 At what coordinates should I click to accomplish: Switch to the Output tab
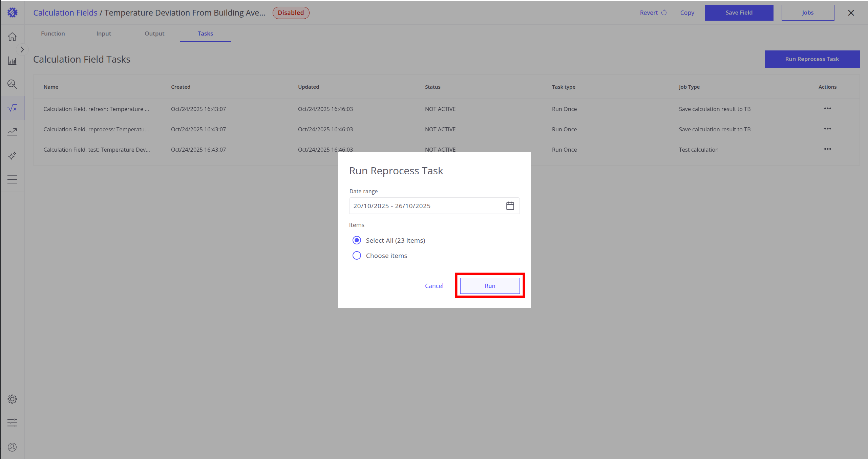coord(154,34)
